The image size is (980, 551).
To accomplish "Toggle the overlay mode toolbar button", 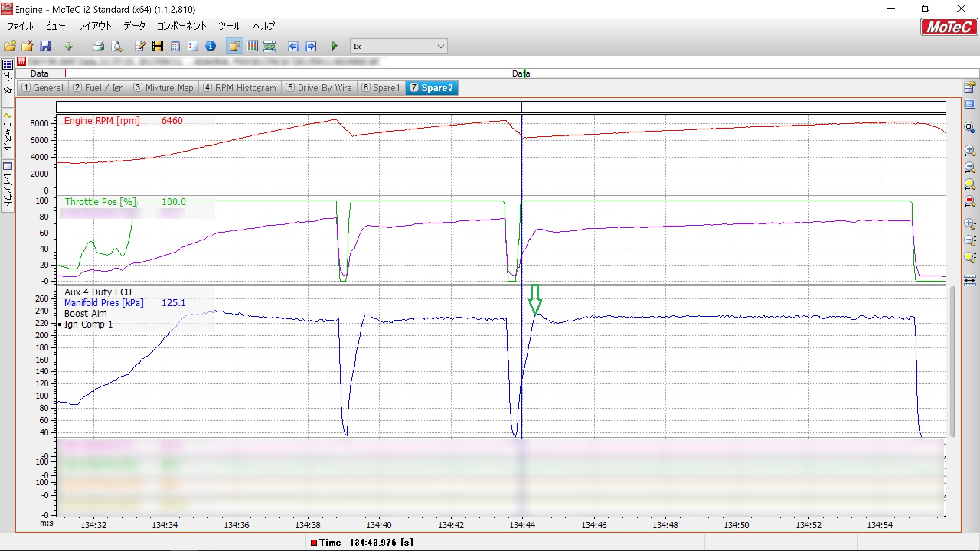I will [234, 46].
